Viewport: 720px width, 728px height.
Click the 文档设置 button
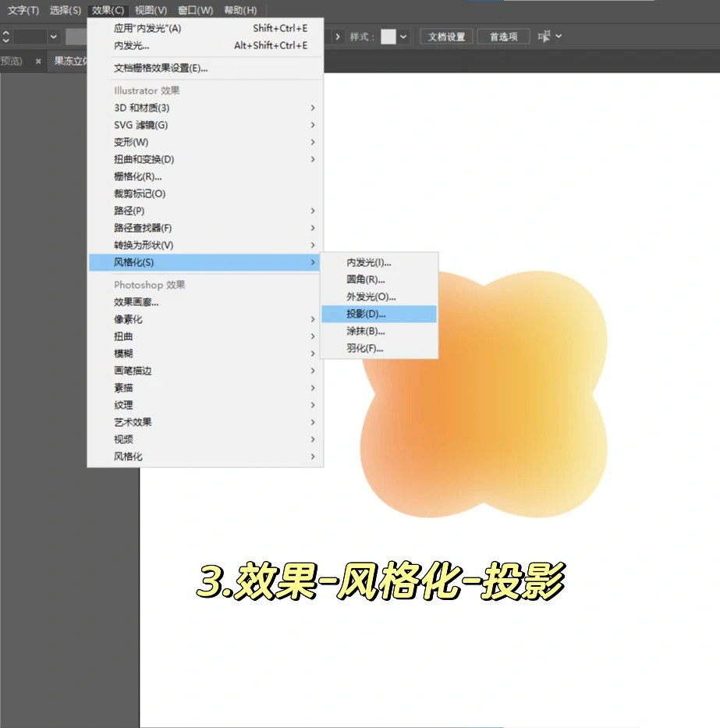(x=446, y=37)
